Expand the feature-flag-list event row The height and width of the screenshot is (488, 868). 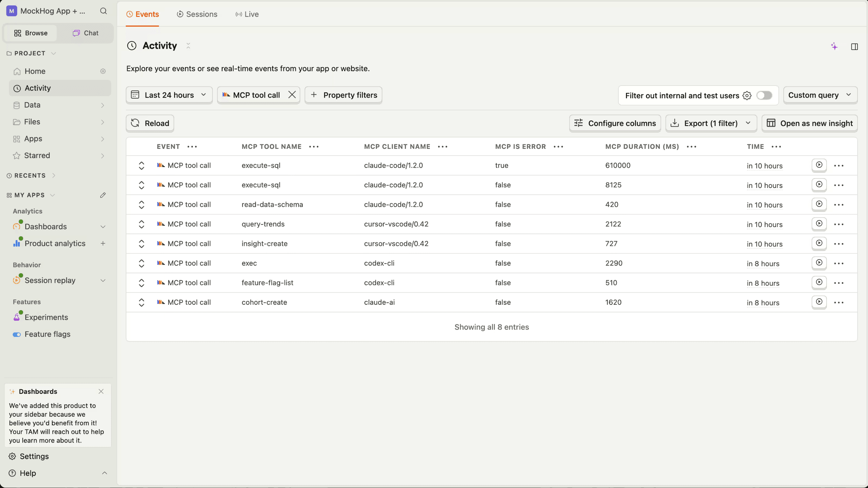[x=141, y=283]
